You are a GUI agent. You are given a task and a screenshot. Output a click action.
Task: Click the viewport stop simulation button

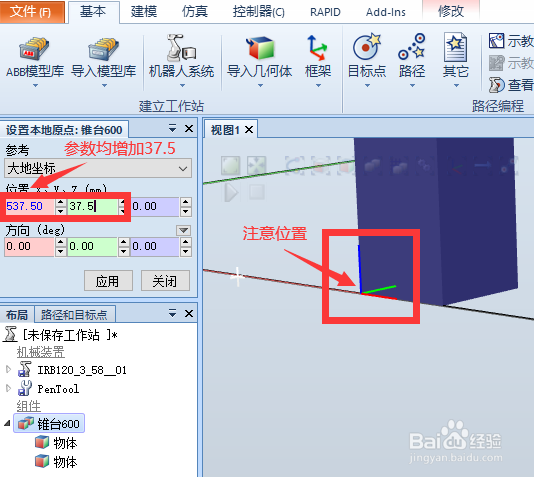pyautogui.click(x=256, y=192)
